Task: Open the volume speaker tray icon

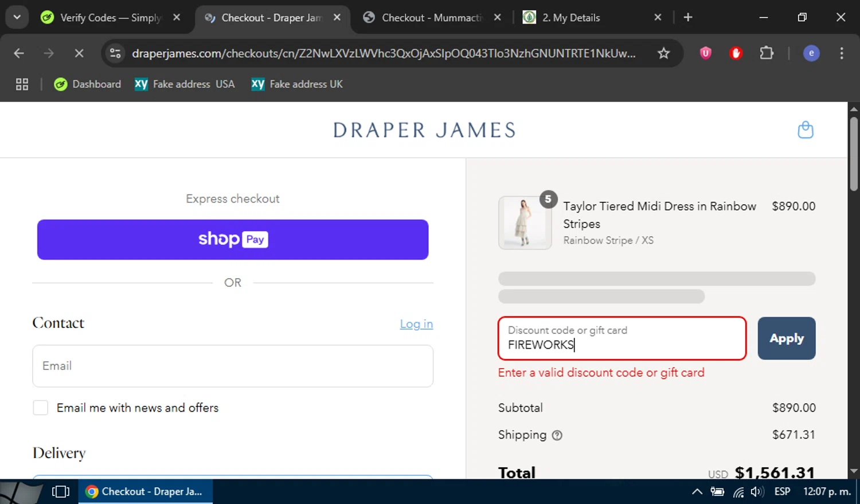Action: [757, 491]
